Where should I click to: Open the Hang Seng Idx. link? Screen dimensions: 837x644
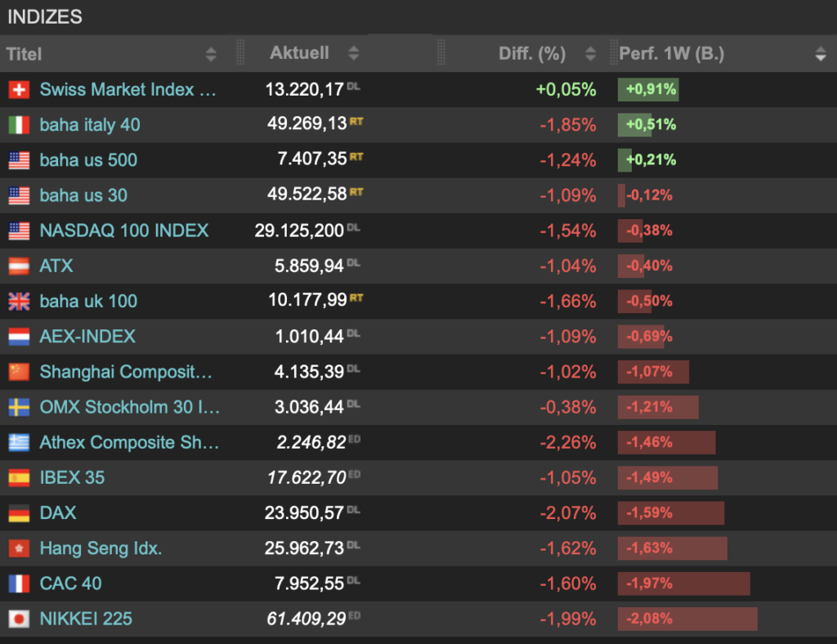[x=101, y=548]
